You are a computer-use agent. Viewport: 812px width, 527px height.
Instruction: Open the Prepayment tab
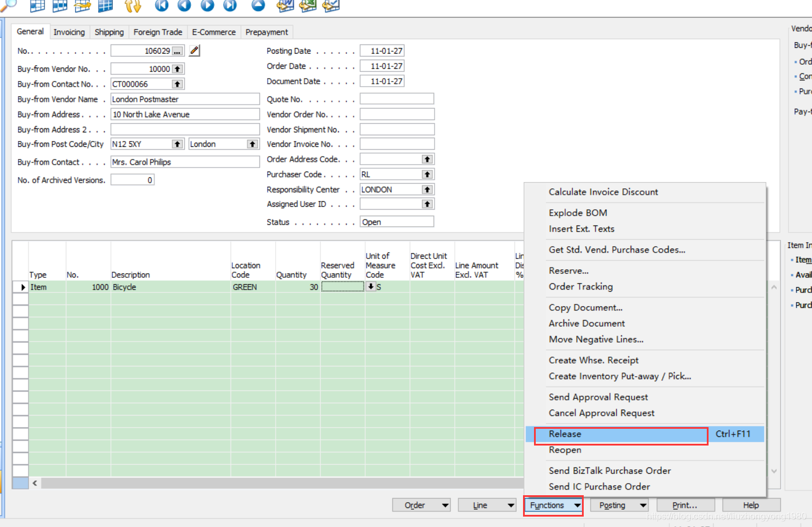coord(266,32)
